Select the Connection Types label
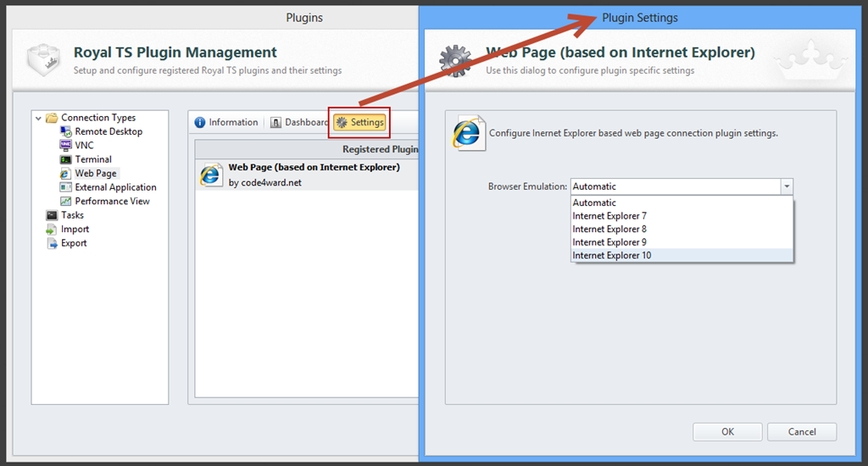 (x=98, y=117)
